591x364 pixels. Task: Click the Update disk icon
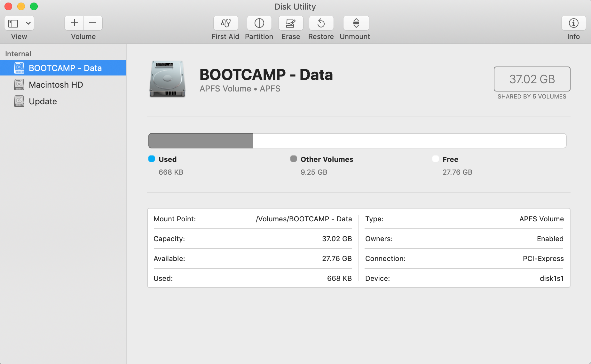(x=19, y=101)
